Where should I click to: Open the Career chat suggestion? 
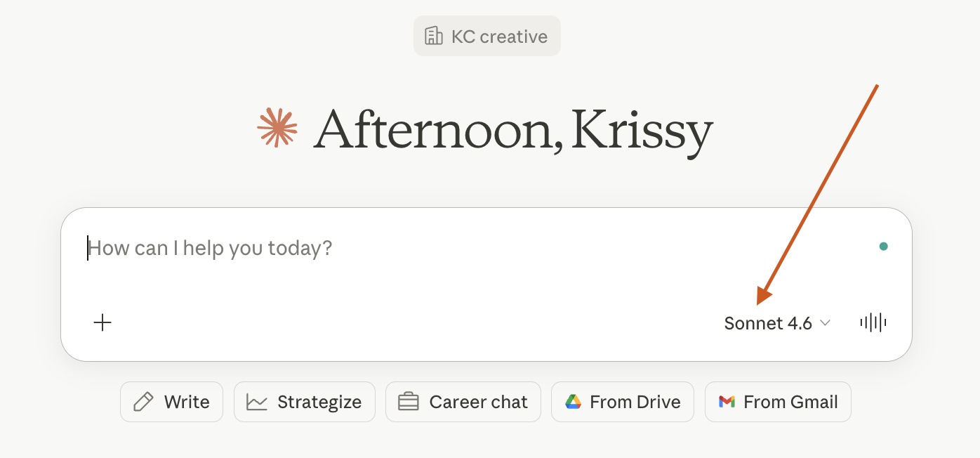pyautogui.click(x=463, y=402)
